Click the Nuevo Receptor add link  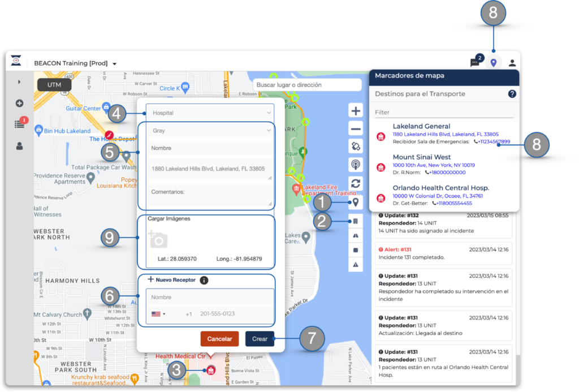point(172,279)
